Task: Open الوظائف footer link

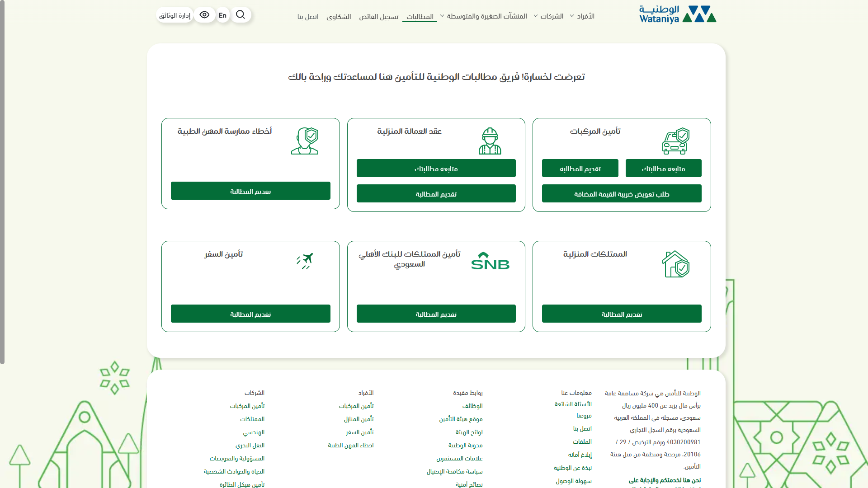Action: [x=472, y=406]
